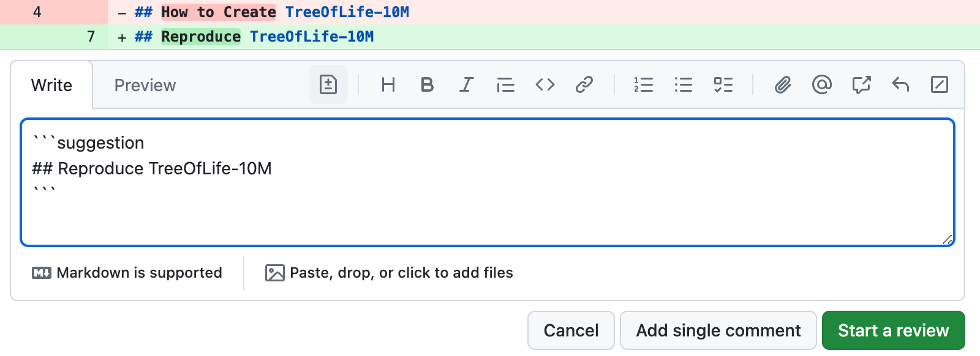This screenshot has width=980, height=356.
Task: Insert a suggestion with the toolbar icon
Action: [328, 84]
